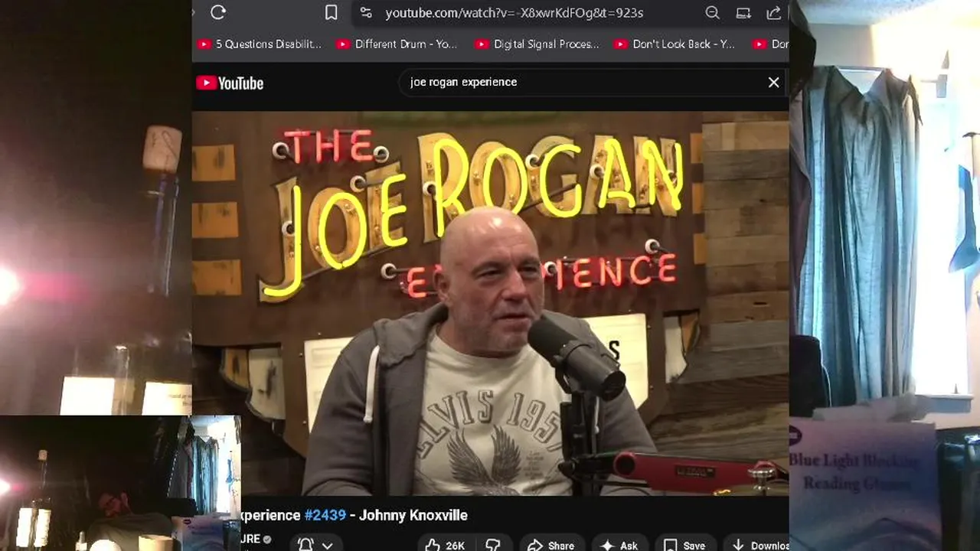The image size is (980, 551).
Task: Clear the search text with the X
Action: click(773, 82)
